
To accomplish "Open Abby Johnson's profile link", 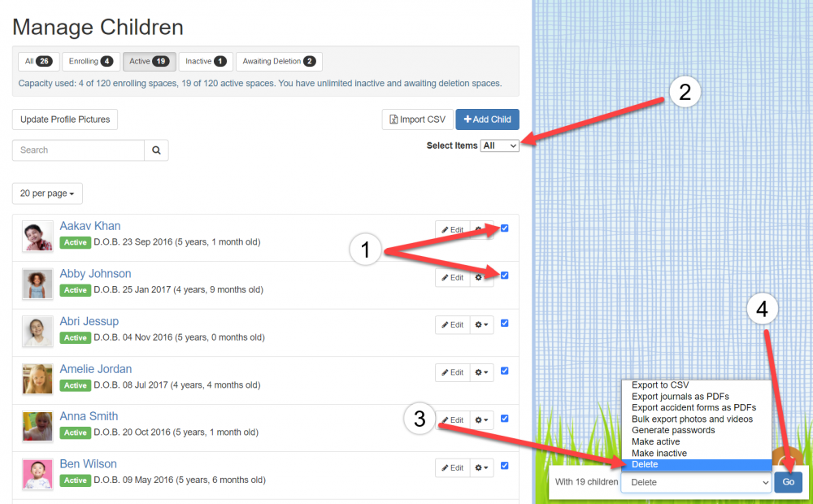I will [x=95, y=274].
